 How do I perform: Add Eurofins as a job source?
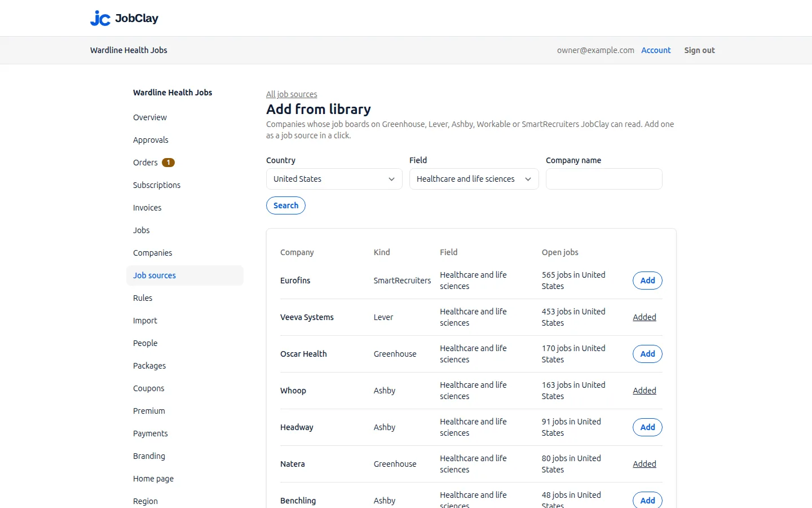[647, 281]
